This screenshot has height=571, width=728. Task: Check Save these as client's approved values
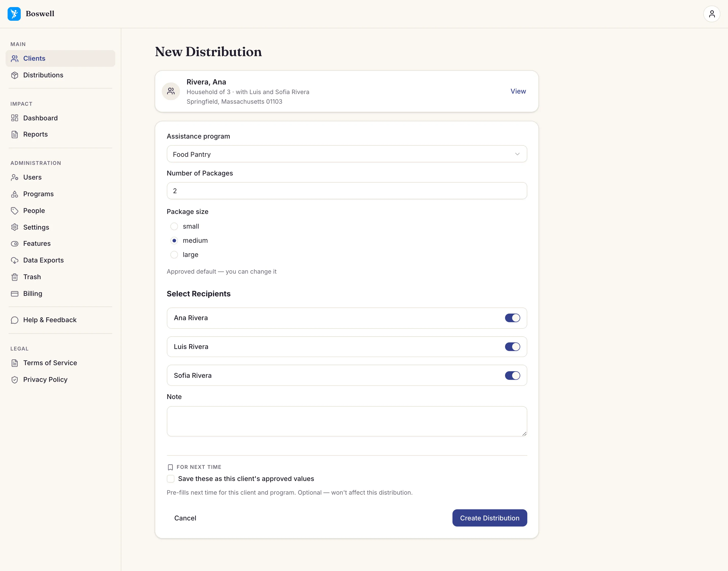pos(171,479)
